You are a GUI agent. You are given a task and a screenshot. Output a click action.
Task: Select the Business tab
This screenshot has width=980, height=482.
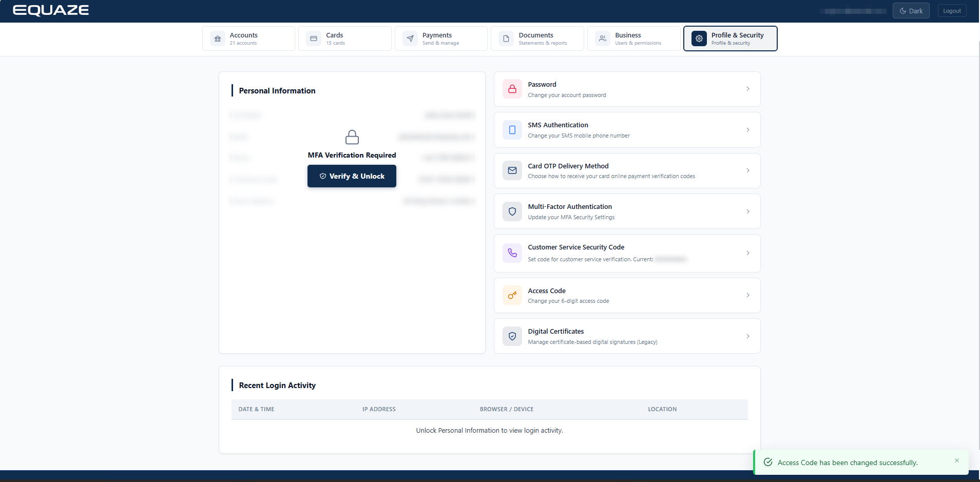634,38
